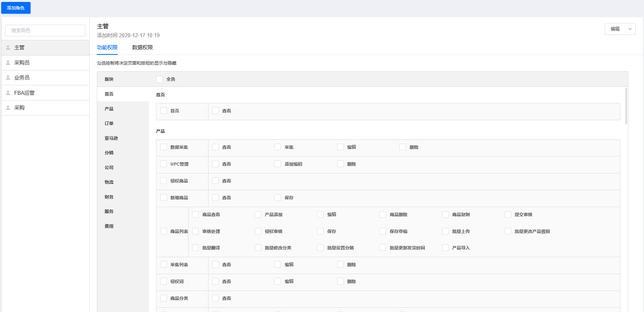Check 添加编码 under UPC管理

pos(278,164)
